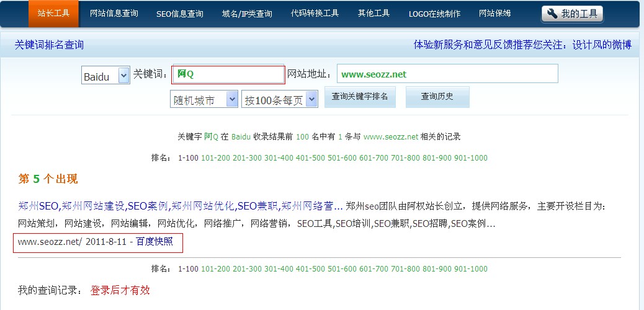Image resolution: width=644 pixels, height=310 pixels.
Task: Expand the 按100条每页 results dropdown
Action: (279, 99)
